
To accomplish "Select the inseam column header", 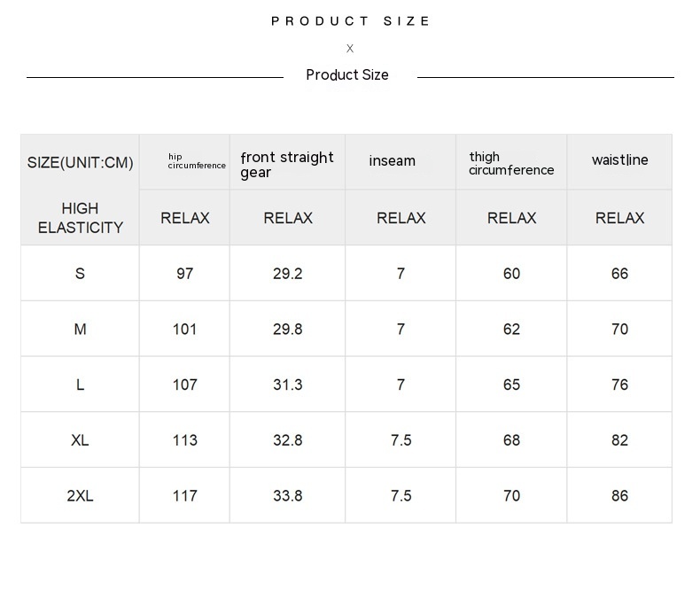I will (393, 161).
